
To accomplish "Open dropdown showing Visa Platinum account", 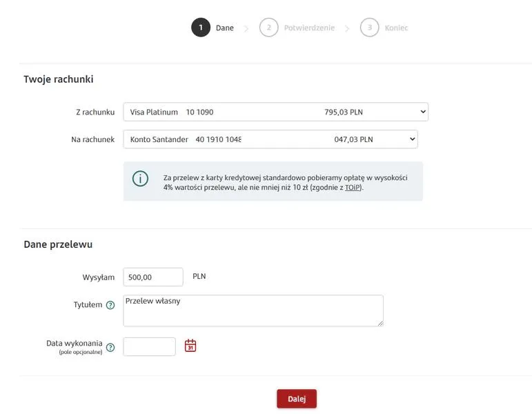I will pyautogui.click(x=276, y=112).
